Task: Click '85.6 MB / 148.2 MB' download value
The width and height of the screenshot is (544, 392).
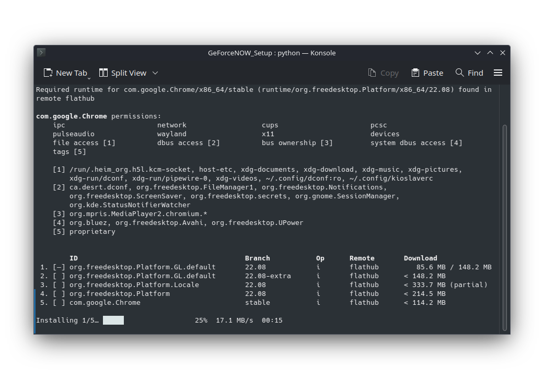Action: tap(454, 267)
